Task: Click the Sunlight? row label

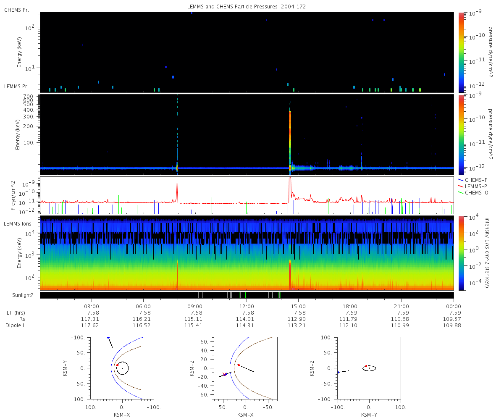Action: [18, 295]
